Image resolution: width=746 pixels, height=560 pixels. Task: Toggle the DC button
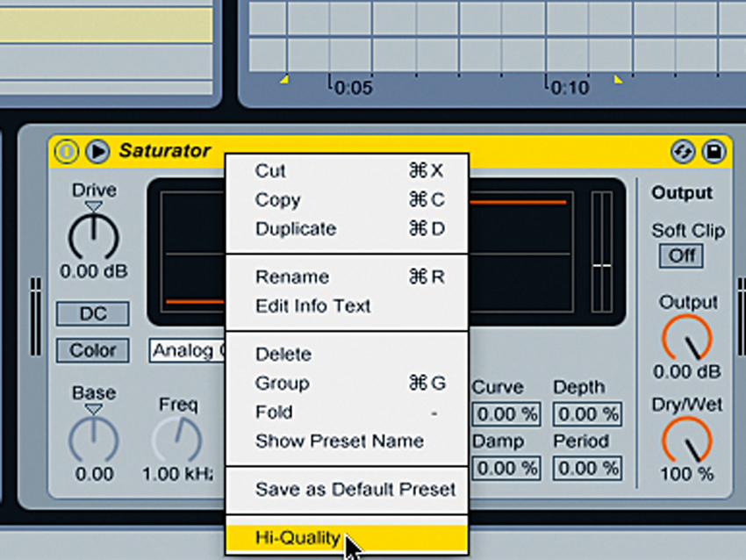[x=93, y=314]
